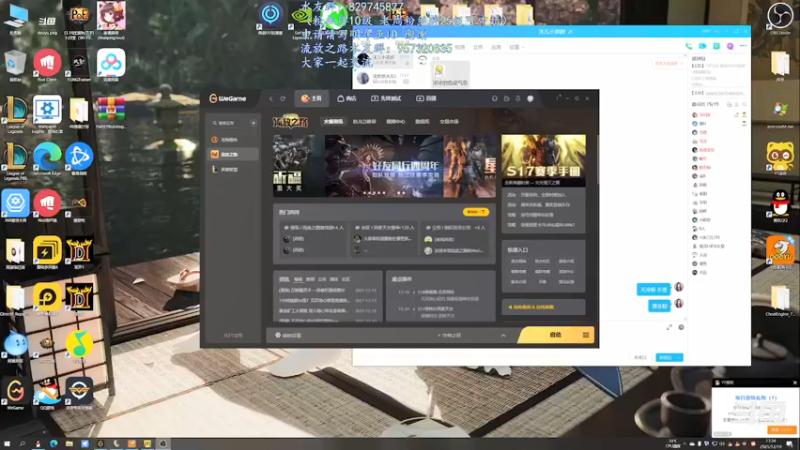Click the shirt skin icon in WeGame header
This screenshot has width=800, height=450.
494,98
